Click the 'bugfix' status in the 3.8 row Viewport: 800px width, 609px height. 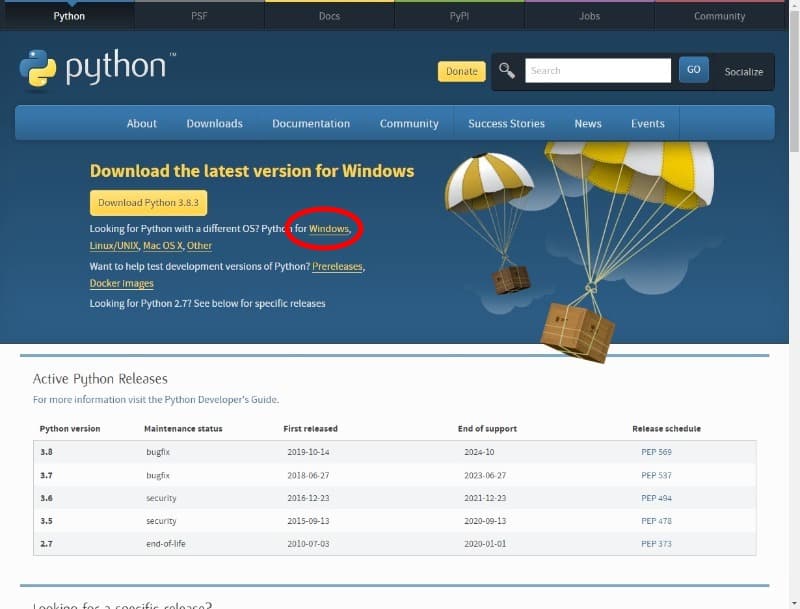158,452
